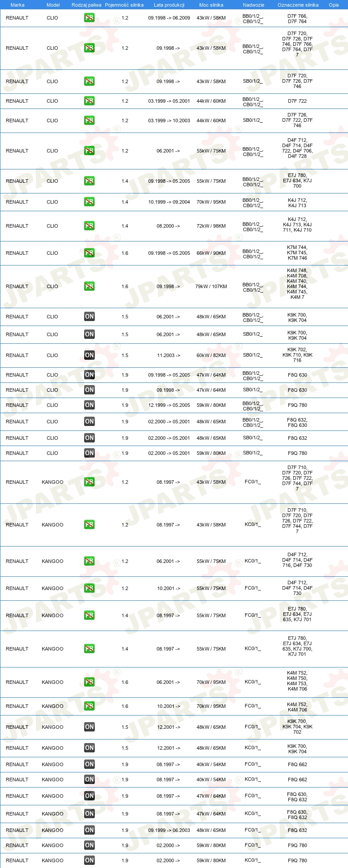Select the date range 09.1998 -> 06.2009

pyautogui.click(x=169, y=18)
